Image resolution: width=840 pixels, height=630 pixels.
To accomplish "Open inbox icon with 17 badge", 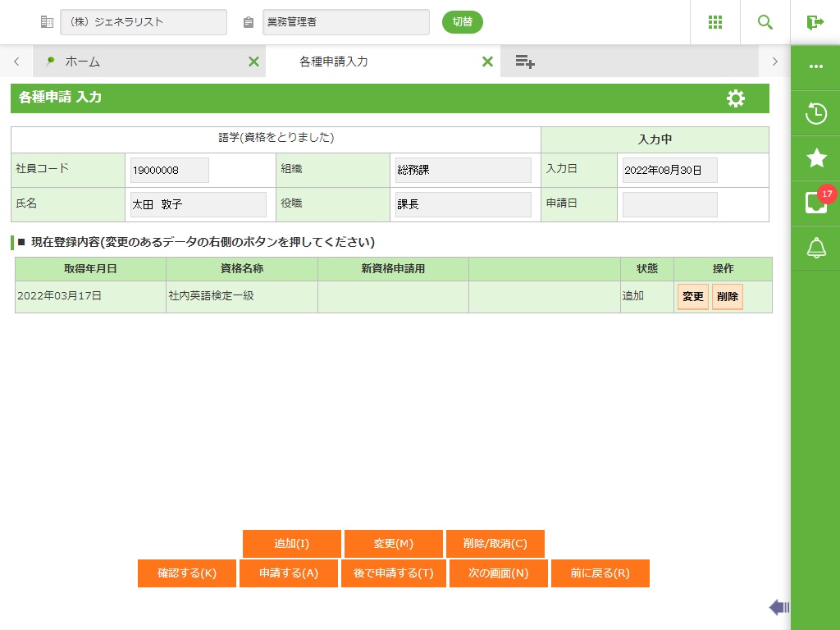I will [x=815, y=203].
